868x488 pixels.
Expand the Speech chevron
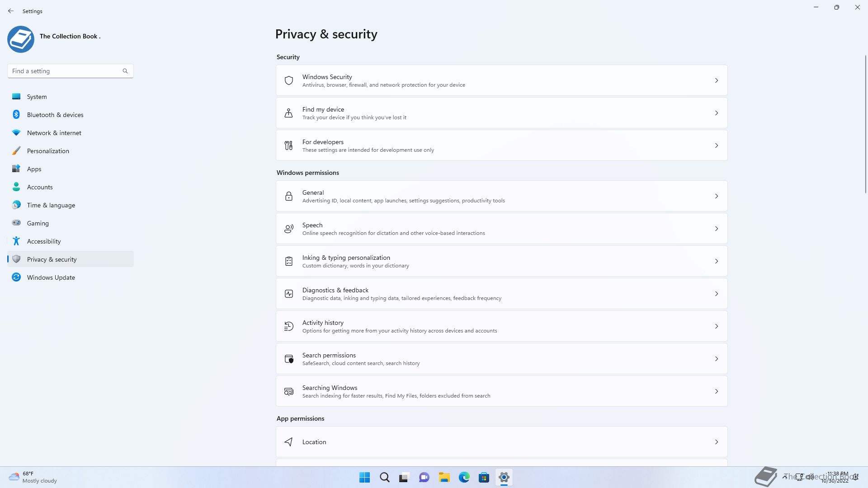click(x=717, y=229)
